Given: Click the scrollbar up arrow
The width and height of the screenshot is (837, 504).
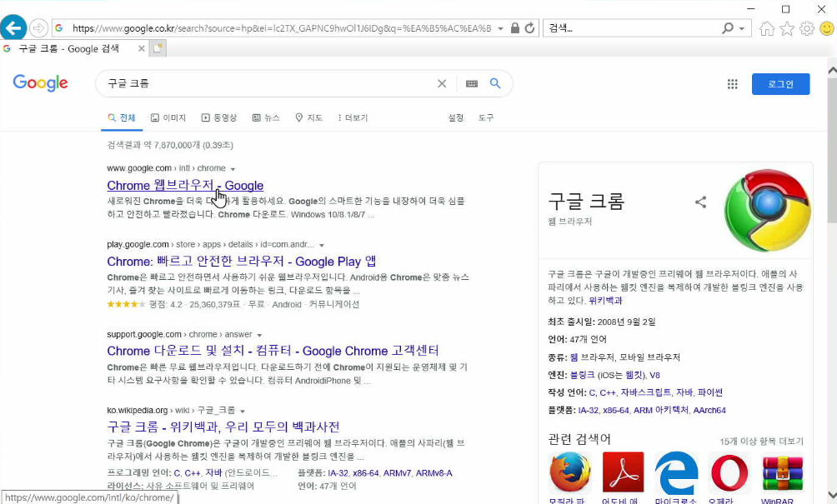Looking at the screenshot, I should tap(832, 70).
